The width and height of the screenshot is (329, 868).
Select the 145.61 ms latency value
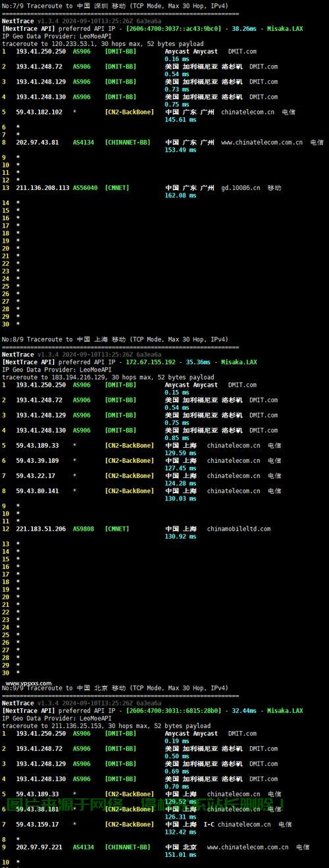pos(180,120)
